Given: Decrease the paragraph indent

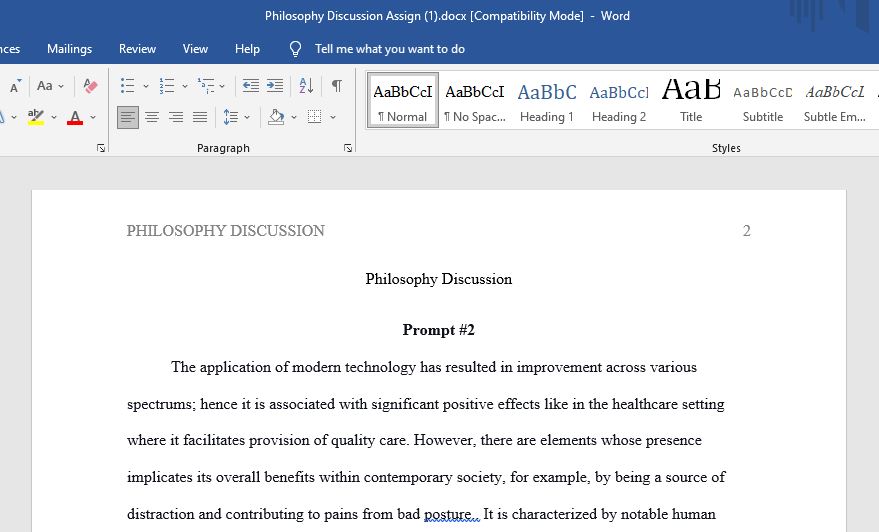Looking at the screenshot, I should [251, 86].
